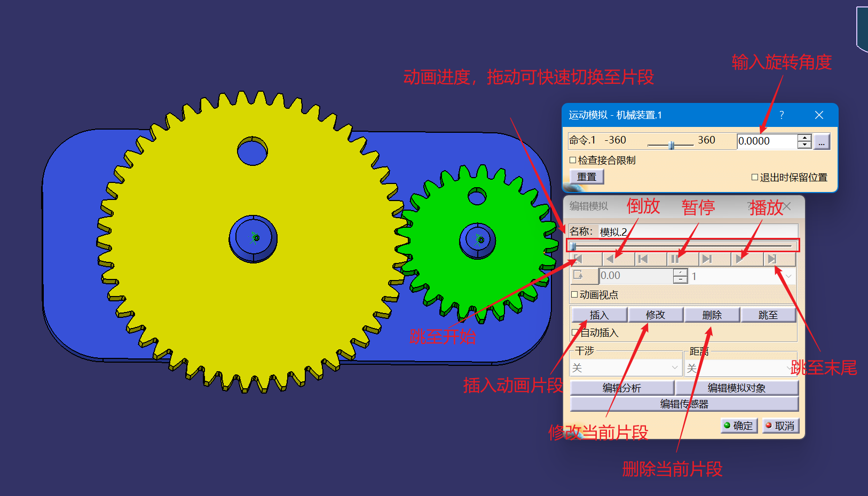
Task: Click the step forward button
Action: (707, 259)
